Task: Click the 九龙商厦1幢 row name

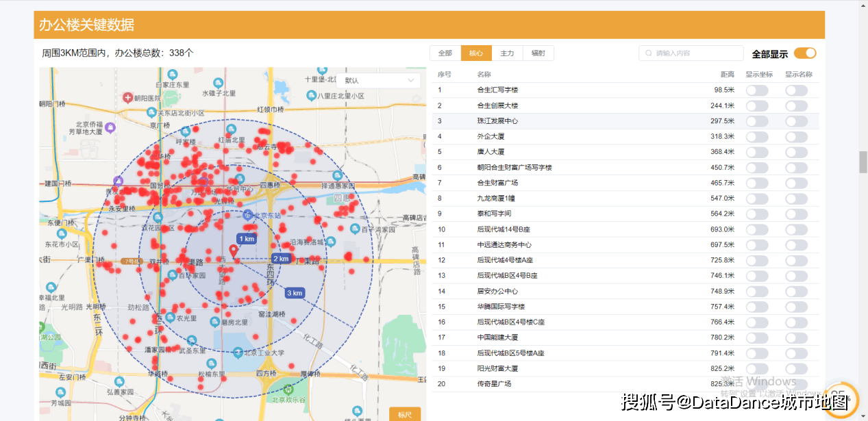Action: (496, 199)
